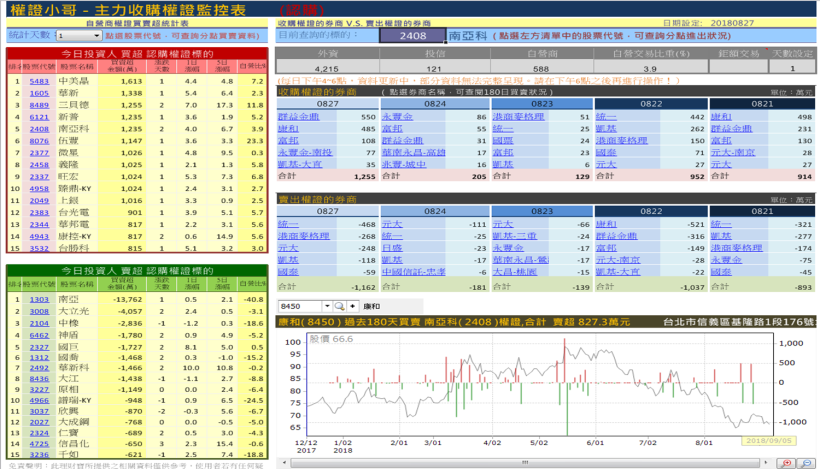Open stock code 5483 中美晶 link
The height and width of the screenshot is (469, 820).
coord(39,82)
